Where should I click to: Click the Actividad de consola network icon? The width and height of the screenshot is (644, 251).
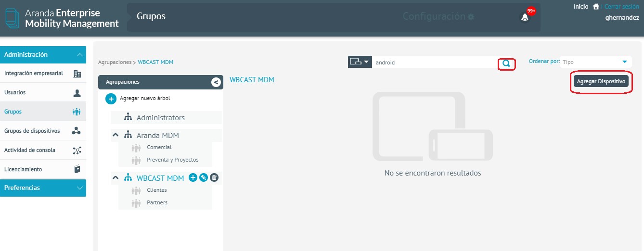tap(77, 151)
